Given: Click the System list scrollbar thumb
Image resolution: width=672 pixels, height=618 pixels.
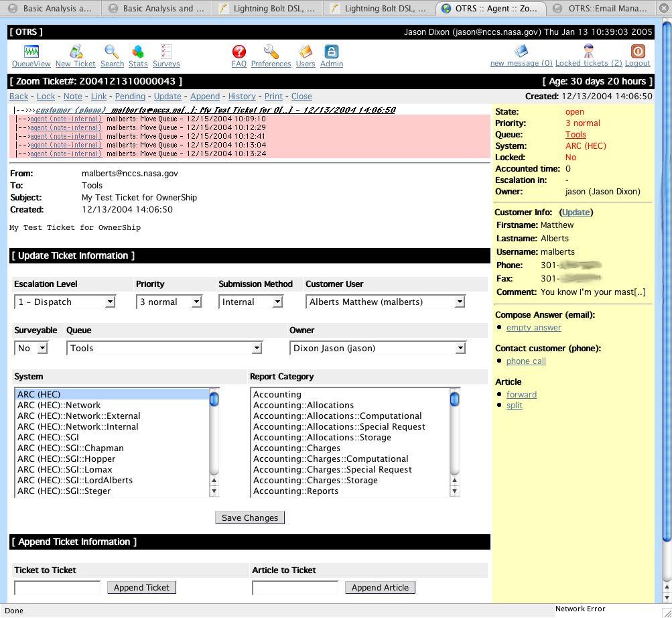Looking at the screenshot, I should coord(214,399).
